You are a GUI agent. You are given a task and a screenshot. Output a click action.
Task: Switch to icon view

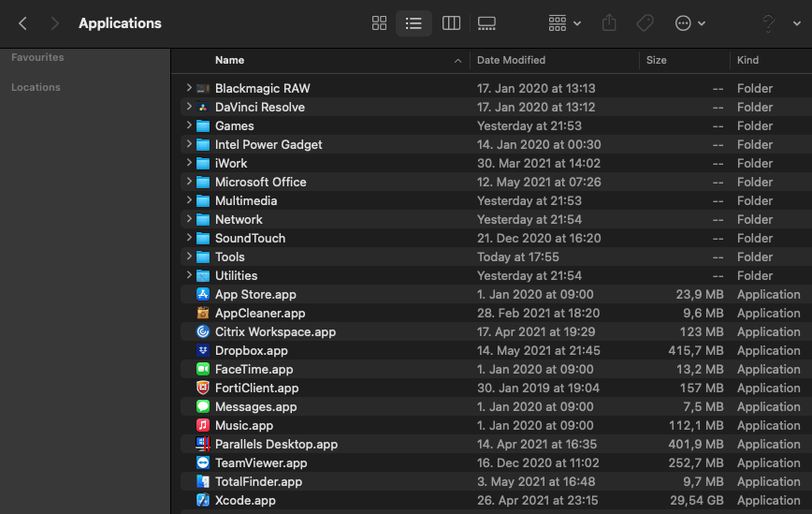(379, 23)
